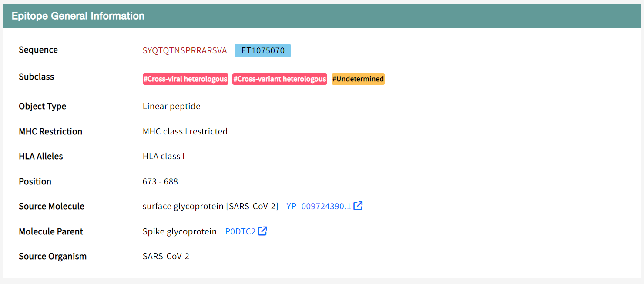
Task: Click the HLA class I value
Action: pos(164,156)
